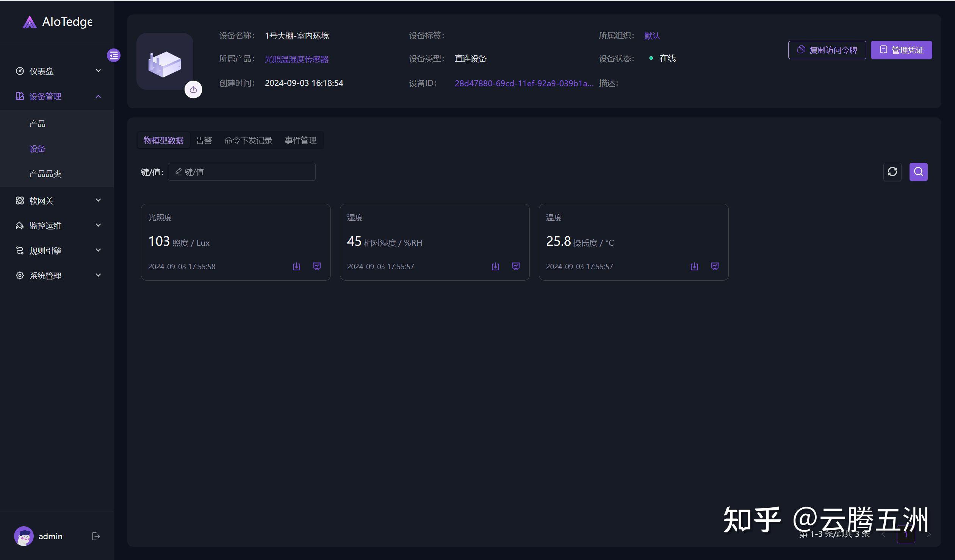Screen dimensions: 955x560
Task: Select the 规则引擎 sidebar icon
Action: [x=20, y=250]
